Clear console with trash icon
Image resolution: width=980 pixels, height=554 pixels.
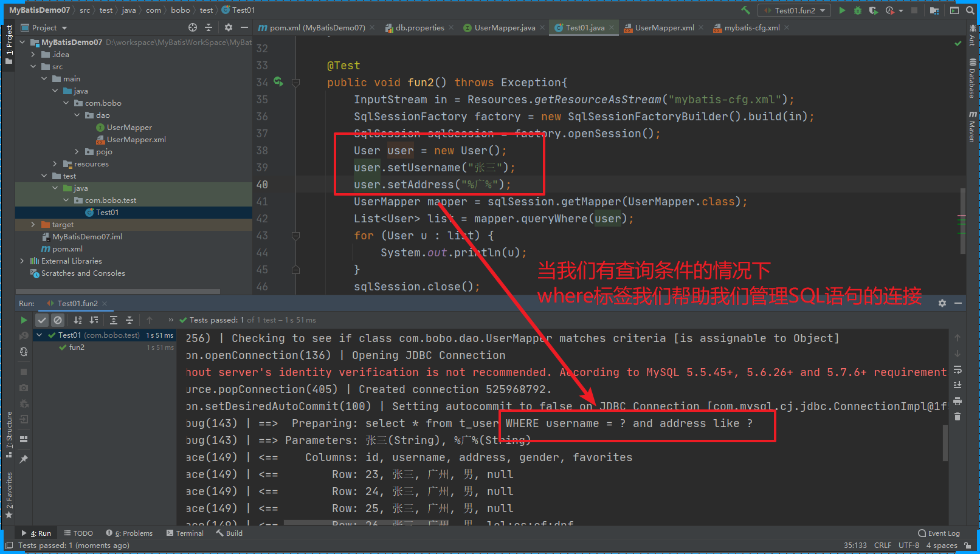(x=958, y=417)
